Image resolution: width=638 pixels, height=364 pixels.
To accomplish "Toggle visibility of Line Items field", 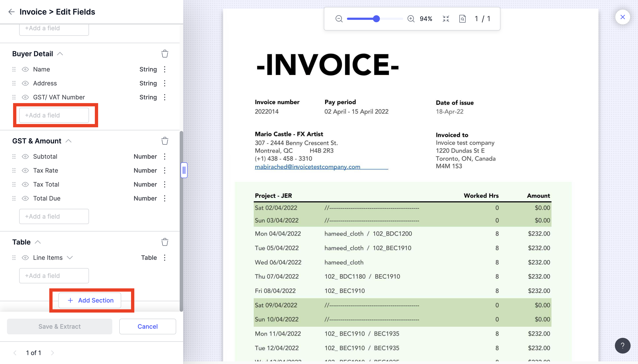I will coord(25,258).
